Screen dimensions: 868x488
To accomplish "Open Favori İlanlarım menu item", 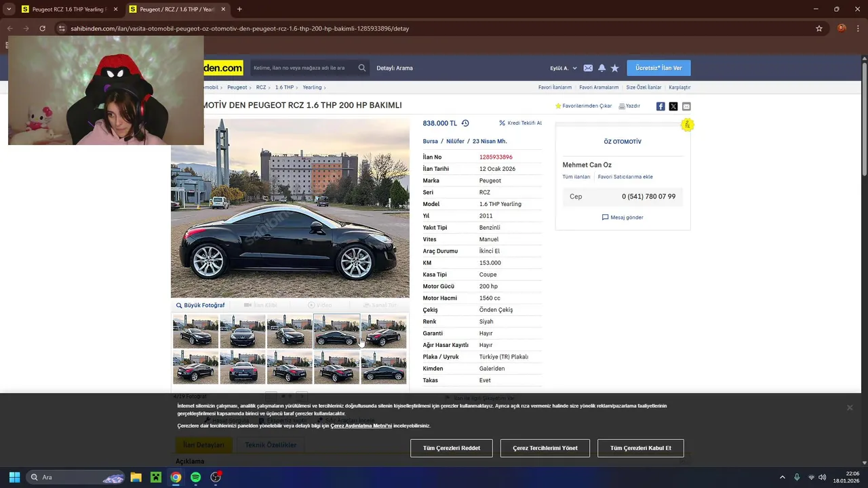I will tap(555, 87).
